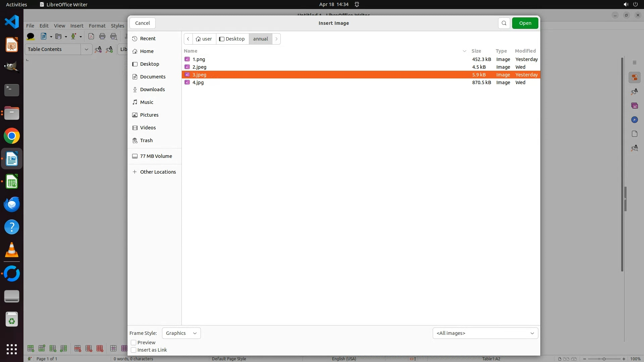Viewport: 644px width, 362px height.
Task: Open Pictures folder in sidebar
Action: click(x=149, y=115)
